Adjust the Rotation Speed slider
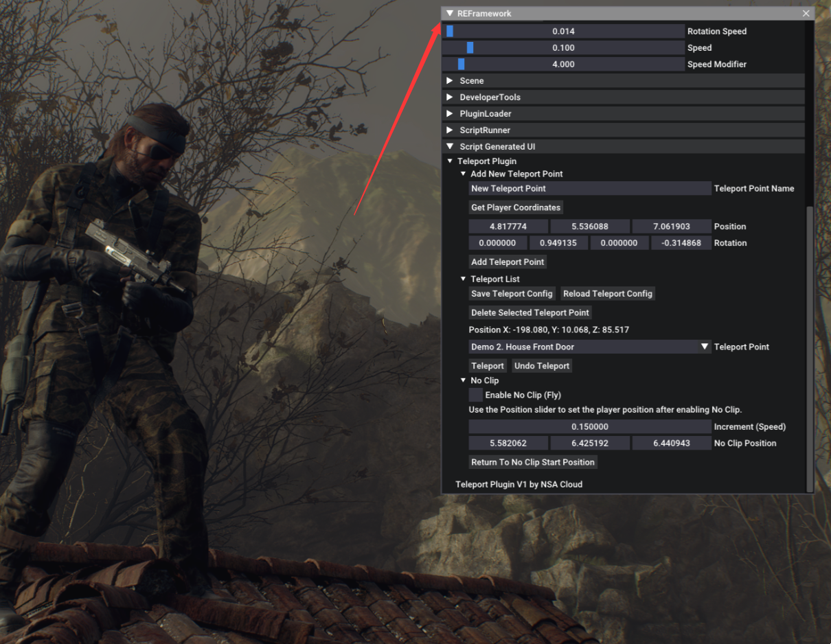The image size is (831, 644). pos(563,32)
